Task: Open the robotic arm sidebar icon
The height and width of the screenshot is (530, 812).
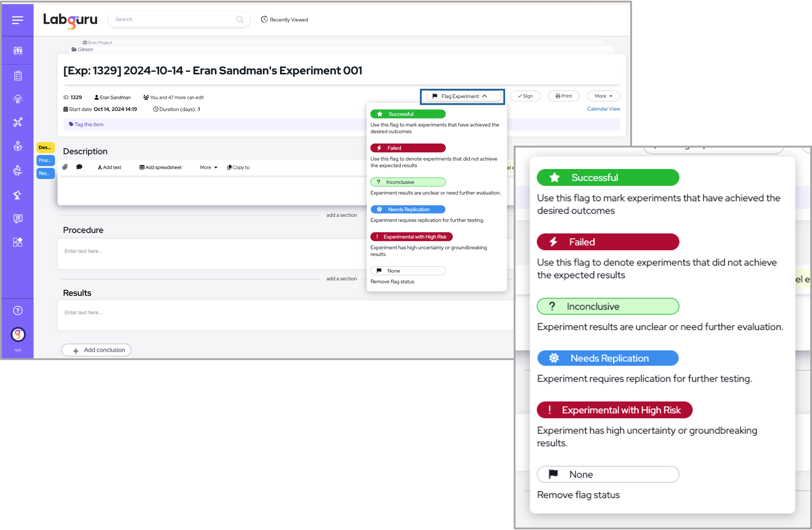Action: click(x=18, y=195)
